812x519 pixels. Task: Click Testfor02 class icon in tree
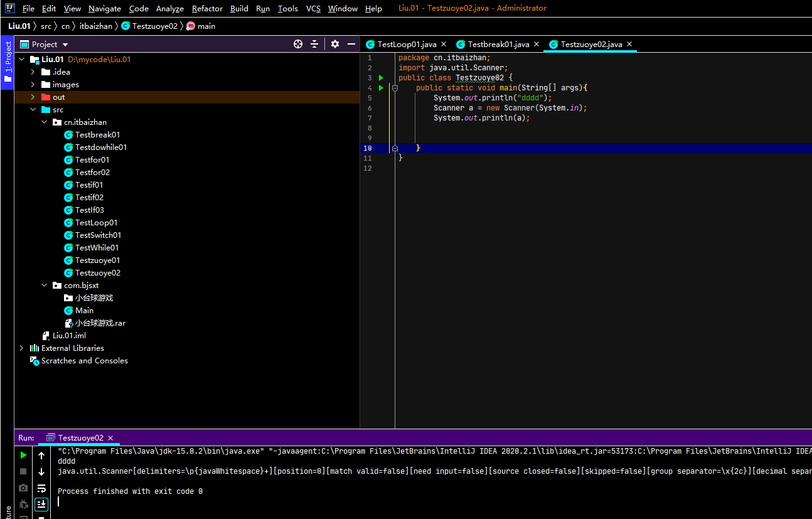click(68, 172)
